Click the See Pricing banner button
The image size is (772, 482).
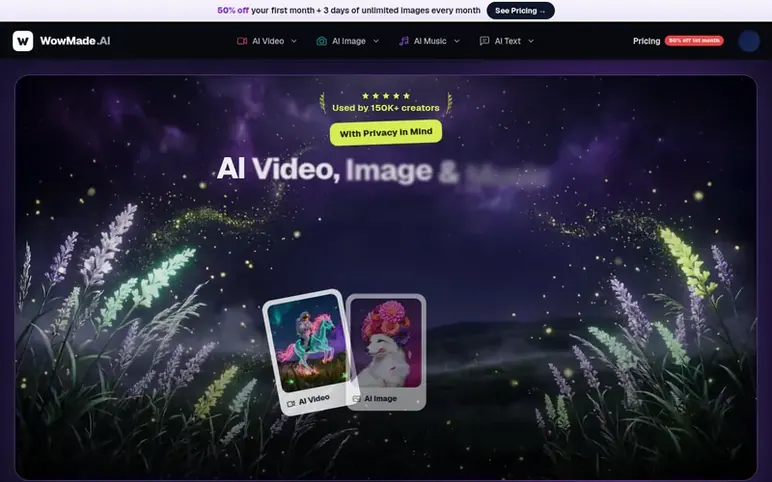[520, 10]
